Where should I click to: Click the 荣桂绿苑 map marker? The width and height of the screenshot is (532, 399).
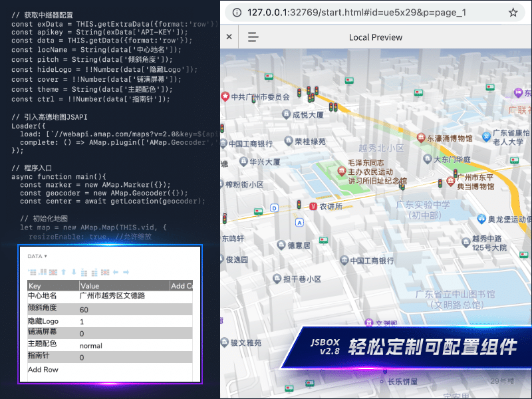[289, 140]
